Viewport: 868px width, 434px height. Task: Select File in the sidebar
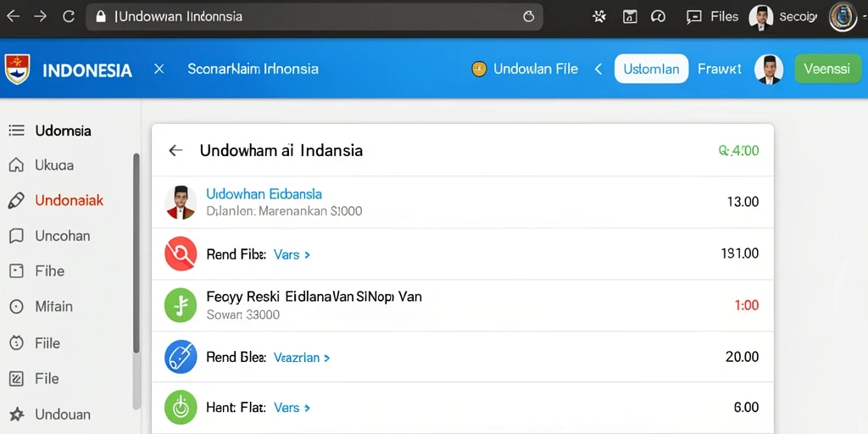coord(47,379)
